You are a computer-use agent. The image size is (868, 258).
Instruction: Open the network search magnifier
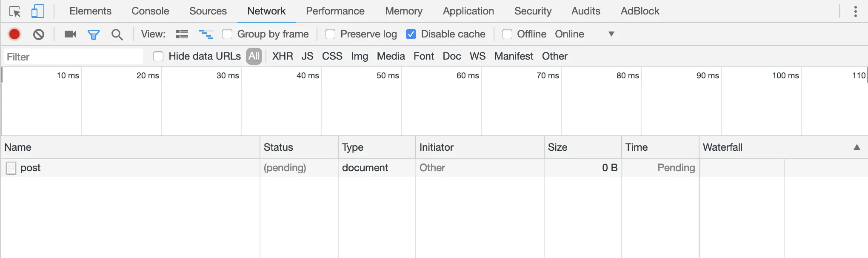point(117,34)
